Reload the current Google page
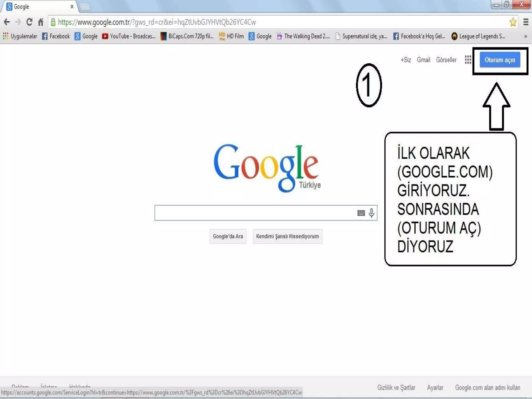This screenshot has height=399, width=532. (29, 22)
